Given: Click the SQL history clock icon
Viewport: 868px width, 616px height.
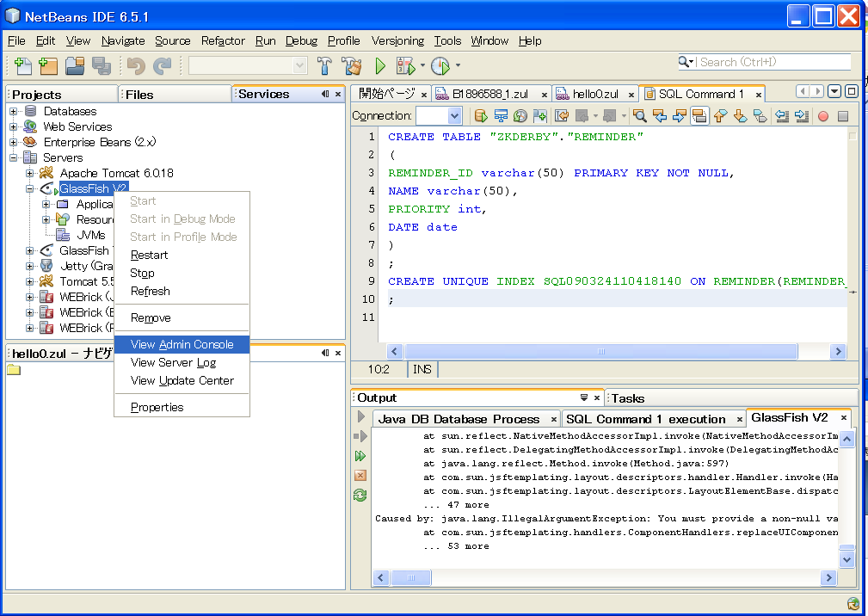Looking at the screenshot, I should pyautogui.click(x=520, y=115).
